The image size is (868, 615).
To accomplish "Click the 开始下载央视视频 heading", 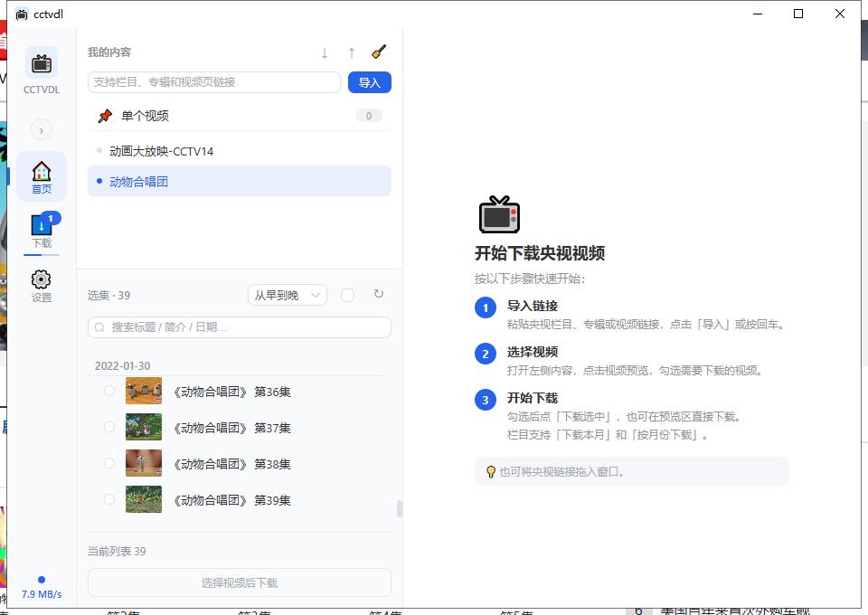I will [540, 253].
